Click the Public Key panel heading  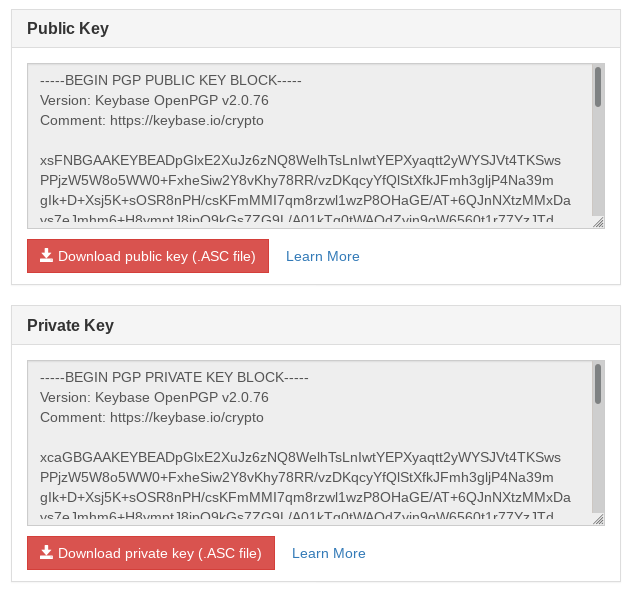(68, 28)
